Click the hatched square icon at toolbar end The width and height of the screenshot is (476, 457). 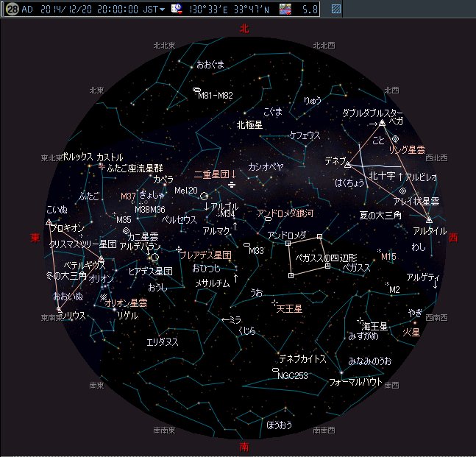point(336,10)
